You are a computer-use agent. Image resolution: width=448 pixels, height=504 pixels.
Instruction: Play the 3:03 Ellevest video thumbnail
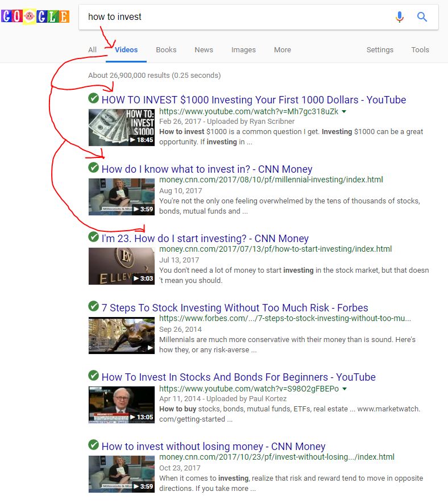click(122, 266)
